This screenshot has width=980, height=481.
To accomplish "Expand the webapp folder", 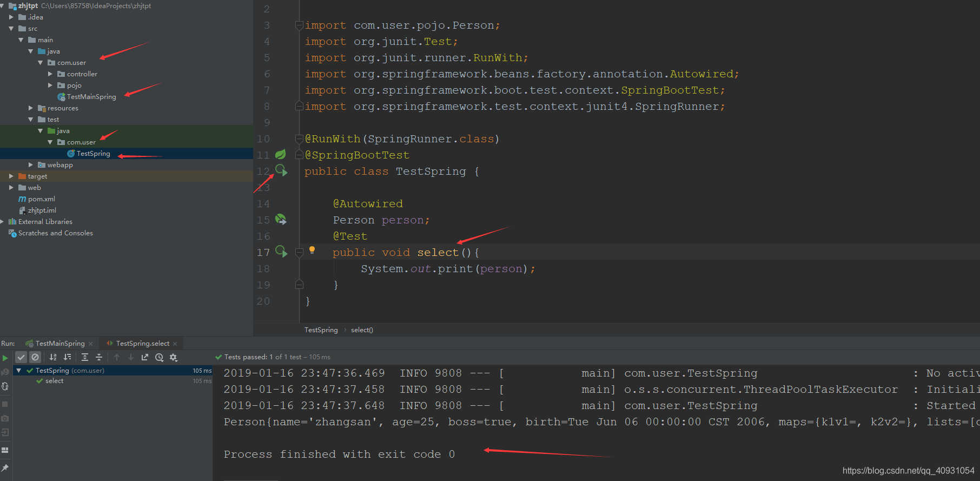I will tap(31, 165).
